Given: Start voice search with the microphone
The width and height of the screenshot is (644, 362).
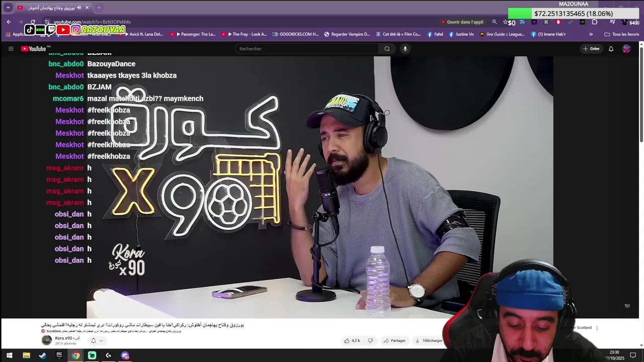Looking at the screenshot, I should click(405, 49).
